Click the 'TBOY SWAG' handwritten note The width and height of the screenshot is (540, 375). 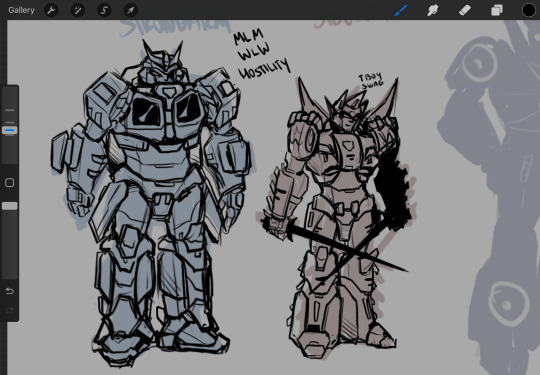[x=371, y=80]
